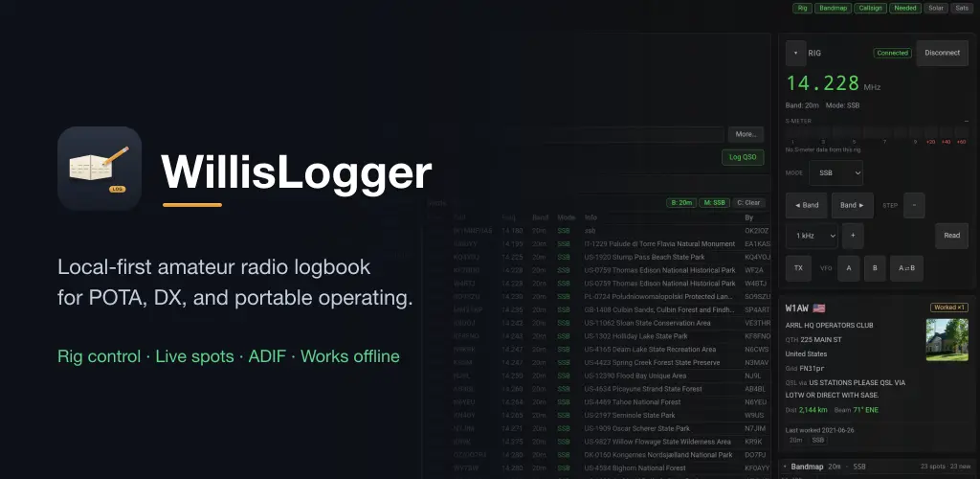Image resolution: width=980 pixels, height=479 pixels.
Task: Toggle the Needed panel chip
Action: tap(905, 8)
